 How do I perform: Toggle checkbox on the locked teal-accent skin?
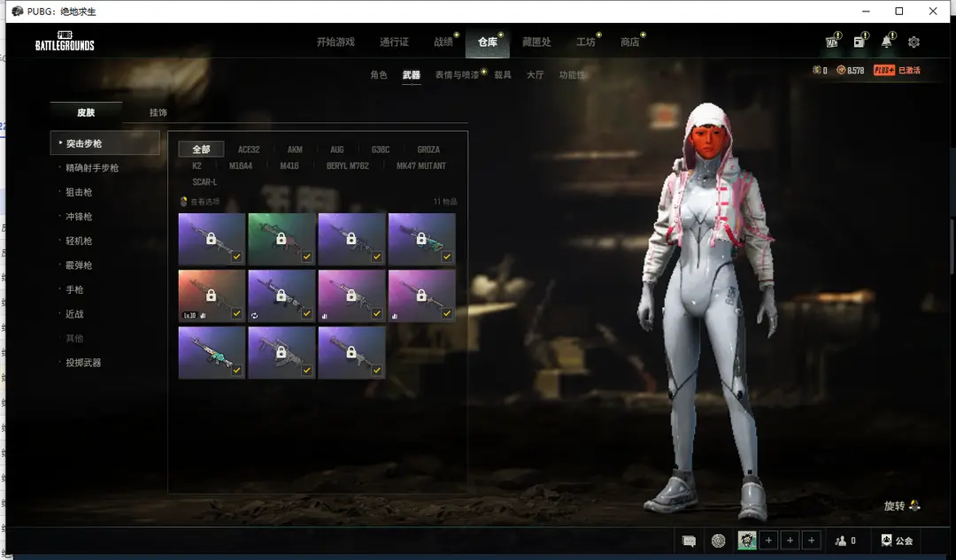coord(447,257)
